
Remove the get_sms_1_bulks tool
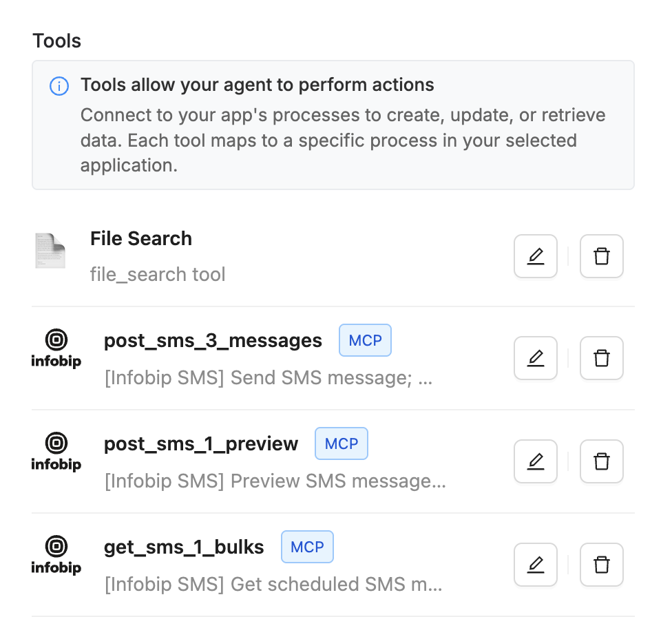[x=601, y=565]
